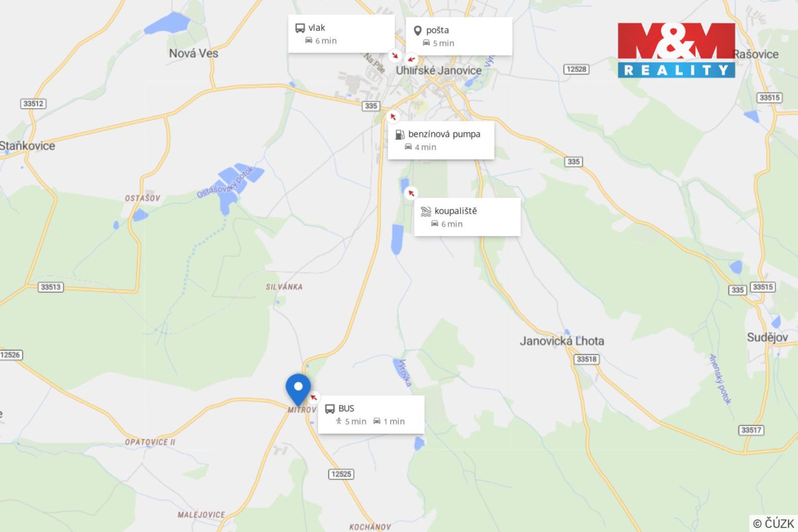The height and width of the screenshot is (532, 798).
Task: Click the pin icon beside pošta
Action: click(x=417, y=31)
